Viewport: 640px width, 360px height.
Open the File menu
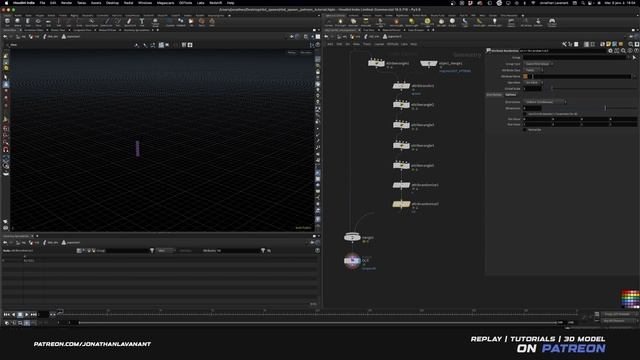(42, 2)
